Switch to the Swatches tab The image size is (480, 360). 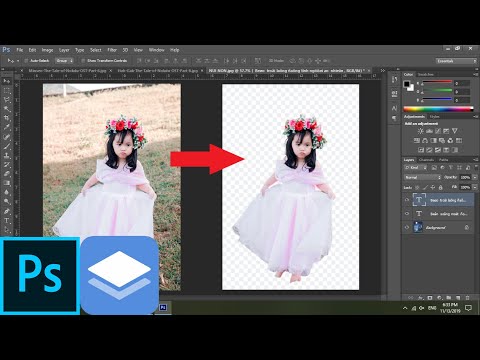point(426,74)
